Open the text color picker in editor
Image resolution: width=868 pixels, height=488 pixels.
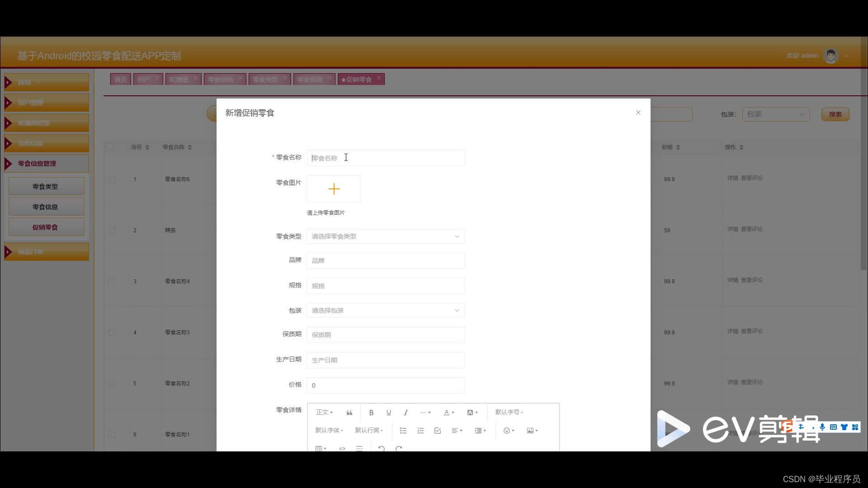pos(448,413)
